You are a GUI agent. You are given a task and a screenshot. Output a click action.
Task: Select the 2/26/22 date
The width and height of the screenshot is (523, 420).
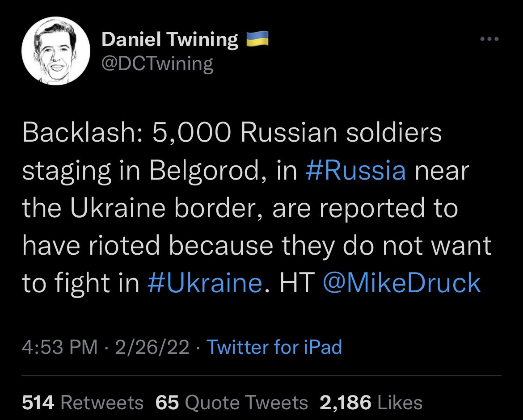coord(152,347)
